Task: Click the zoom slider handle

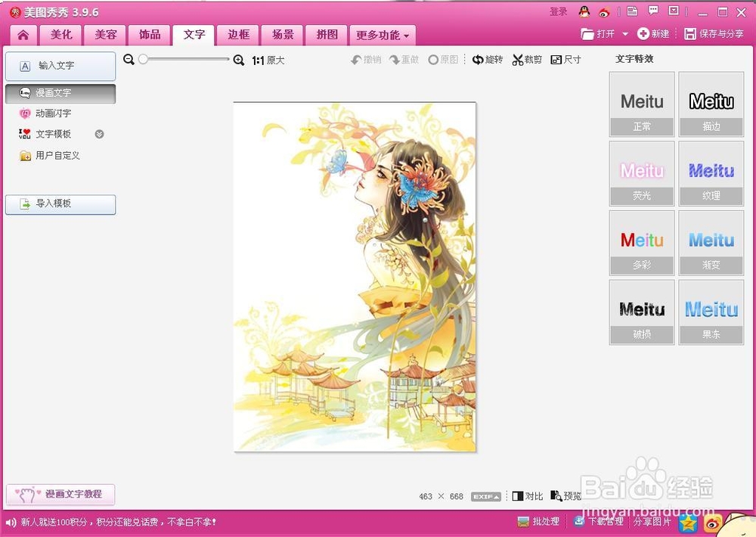Action: pos(143,59)
